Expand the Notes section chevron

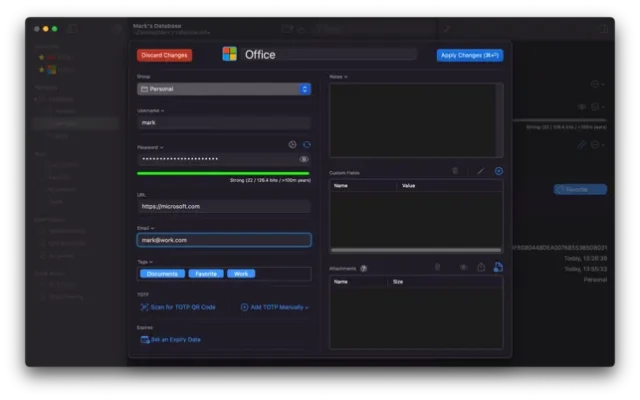click(x=346, y=76)
